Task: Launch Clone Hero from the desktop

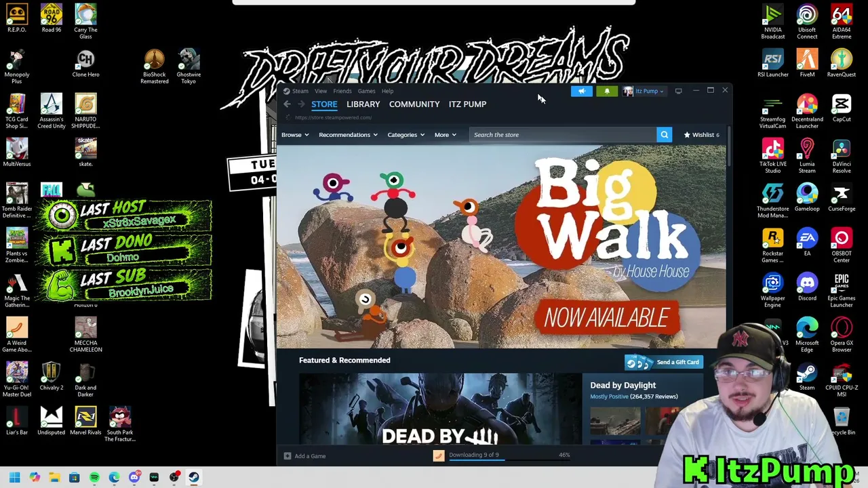Action: point(85,63)
